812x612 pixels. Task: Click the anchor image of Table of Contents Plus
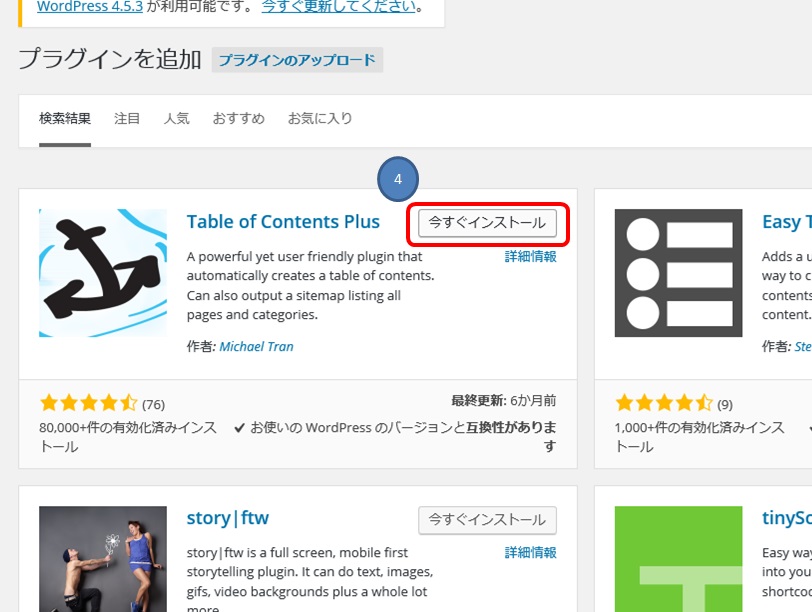pos(103,272)
